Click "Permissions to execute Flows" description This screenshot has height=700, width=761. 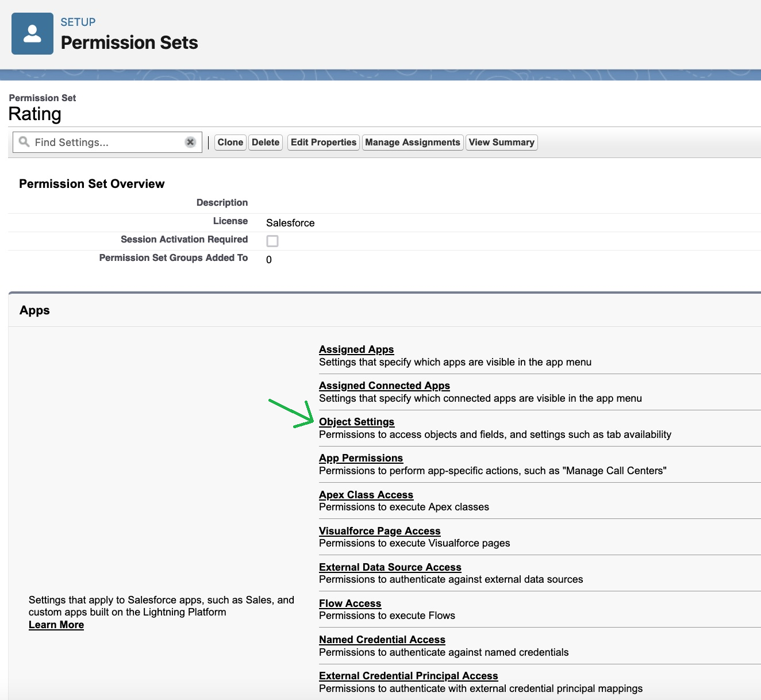387,616
